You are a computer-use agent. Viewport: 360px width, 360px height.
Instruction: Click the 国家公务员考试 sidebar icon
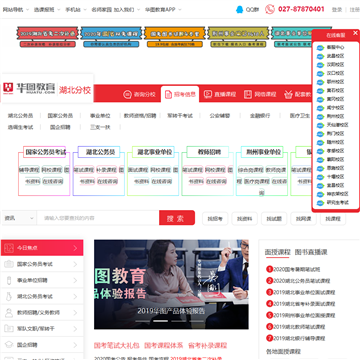[9, 264]
